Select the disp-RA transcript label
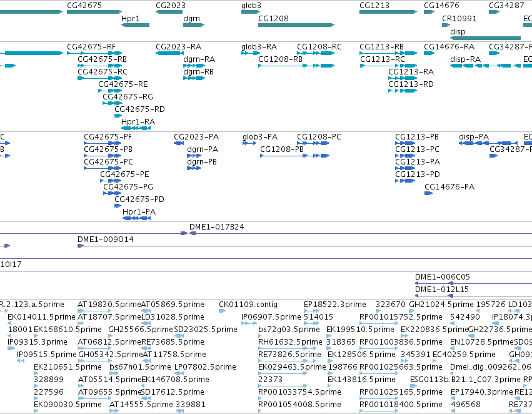The height and width of the screenshot is (414, 532). [x=466, y=59]
